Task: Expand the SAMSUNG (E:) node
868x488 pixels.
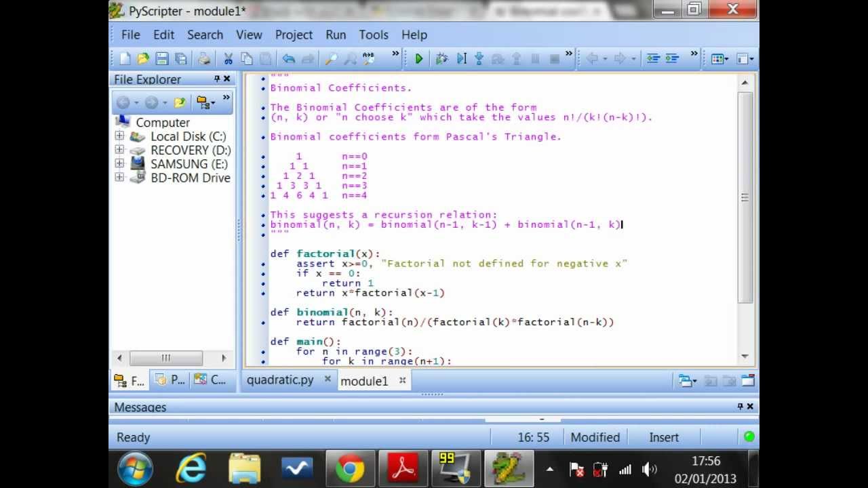Action: [119, 163]
